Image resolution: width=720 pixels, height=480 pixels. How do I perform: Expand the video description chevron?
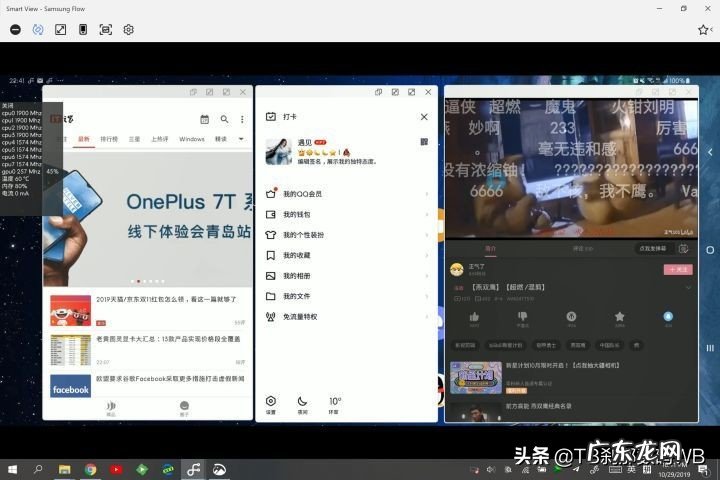coord(688,288)
